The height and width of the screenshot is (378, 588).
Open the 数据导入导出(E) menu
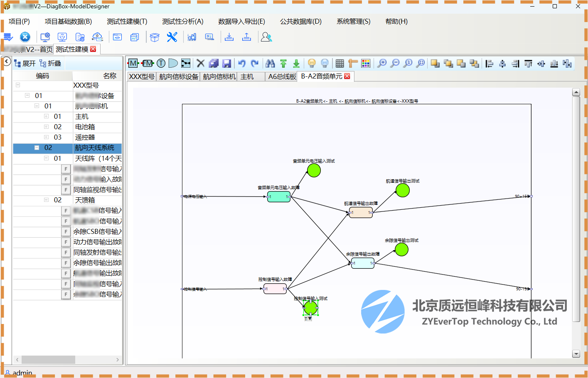click(241, 21)
